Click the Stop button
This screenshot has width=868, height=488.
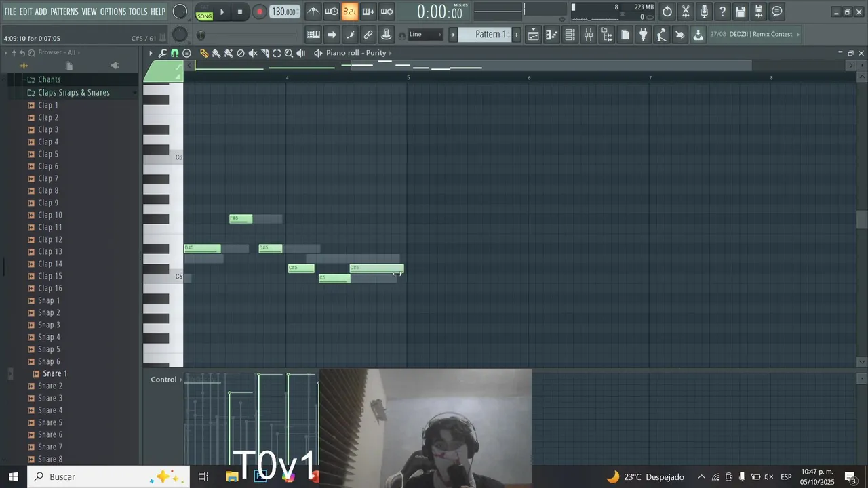240,12
